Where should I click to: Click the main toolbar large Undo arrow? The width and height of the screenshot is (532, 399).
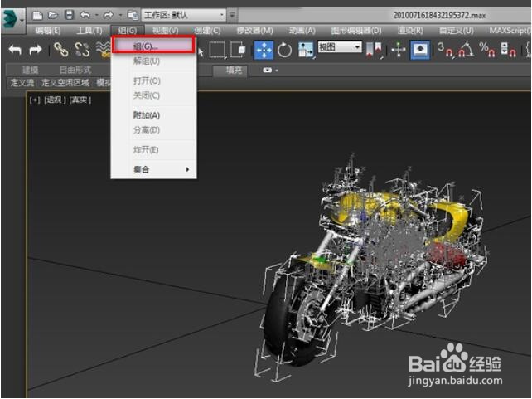click(x=15, y=50)
